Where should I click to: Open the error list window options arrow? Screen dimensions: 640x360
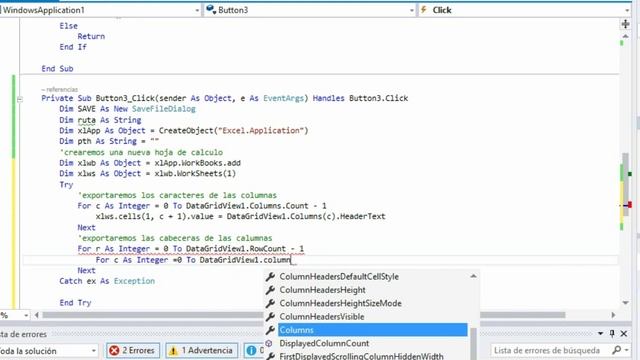[x=600, y=333]
